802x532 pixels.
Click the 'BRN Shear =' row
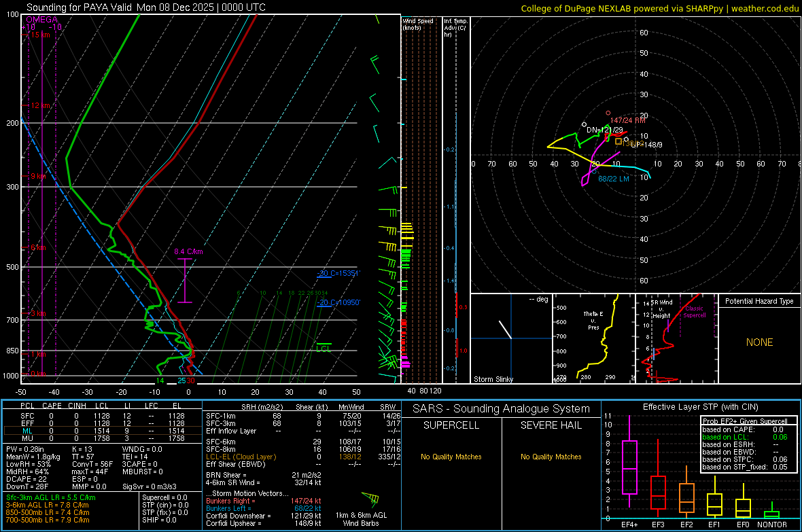pyautogui.click(x=264, y=475)
